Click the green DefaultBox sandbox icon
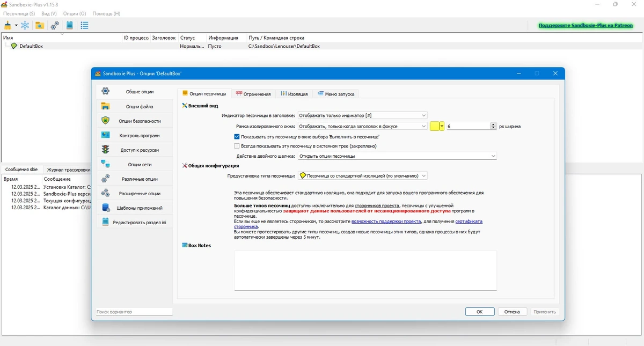Image resolution: width=644 pixels, height=346 pixels. coord(14,46)
